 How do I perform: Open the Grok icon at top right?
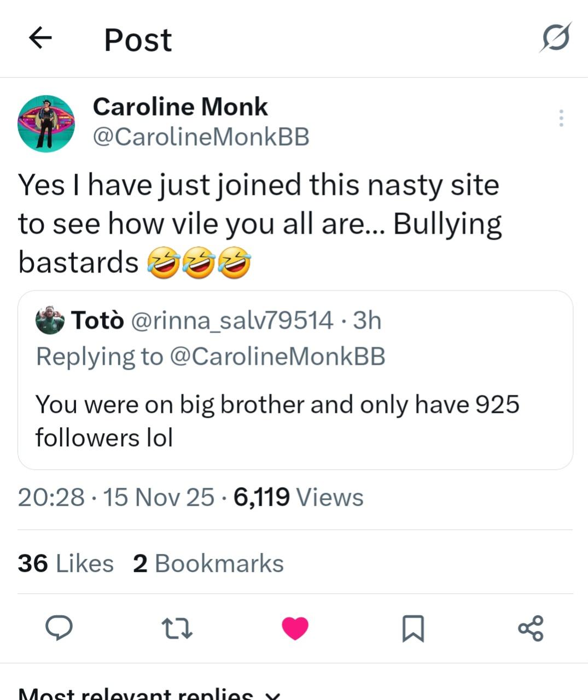tap(556, 38)
